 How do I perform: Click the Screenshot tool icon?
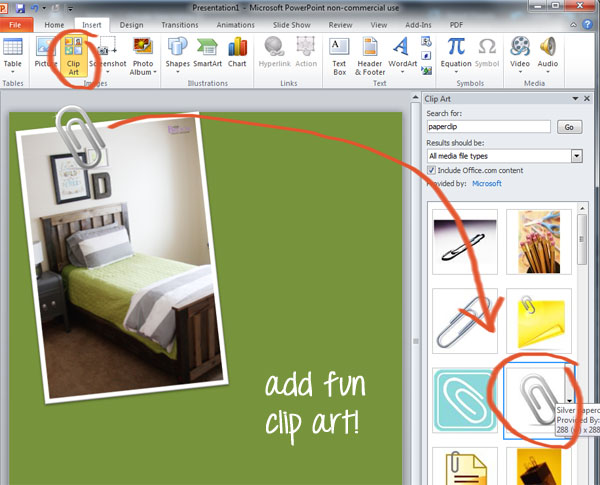(108, 55)
